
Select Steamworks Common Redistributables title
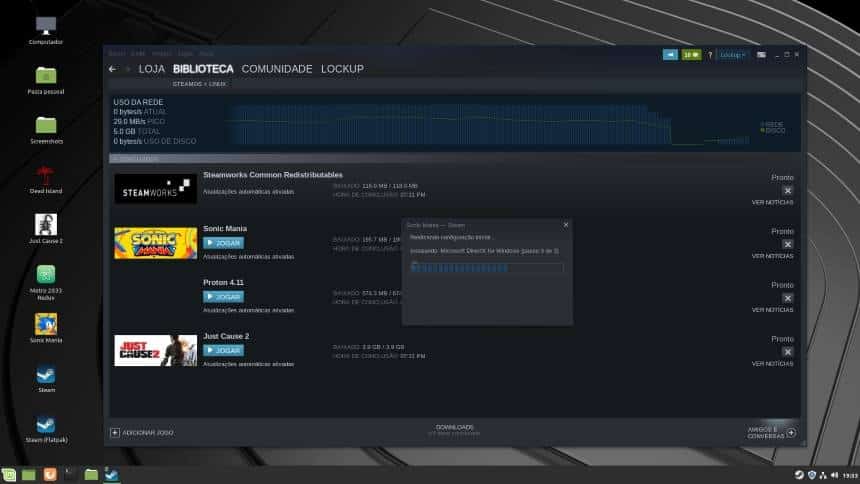pos(273,175)
